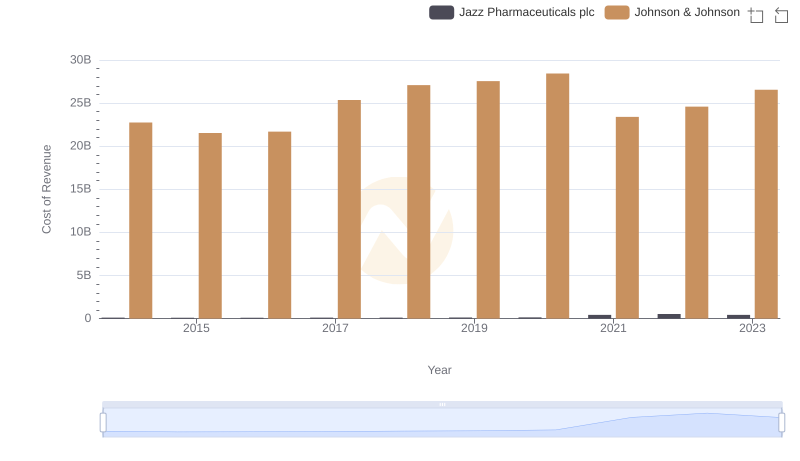Click the 10B y-axis label

[81, 232]
